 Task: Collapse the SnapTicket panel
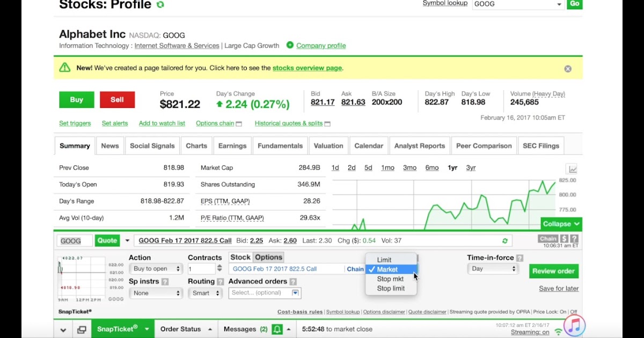(x=561, y=224)
